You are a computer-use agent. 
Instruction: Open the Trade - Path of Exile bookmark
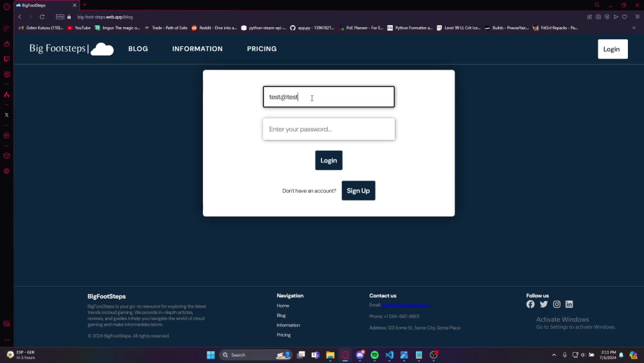[x=166, y=28]
